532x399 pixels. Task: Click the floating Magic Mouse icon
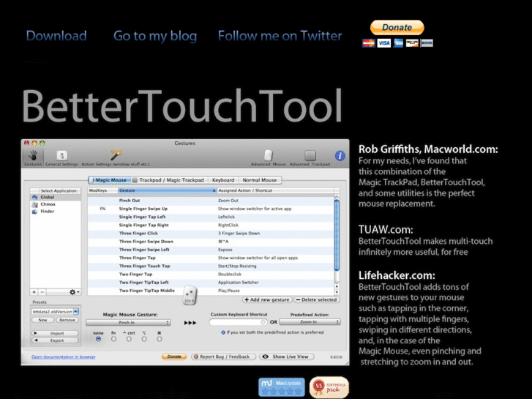pos(190,296)
